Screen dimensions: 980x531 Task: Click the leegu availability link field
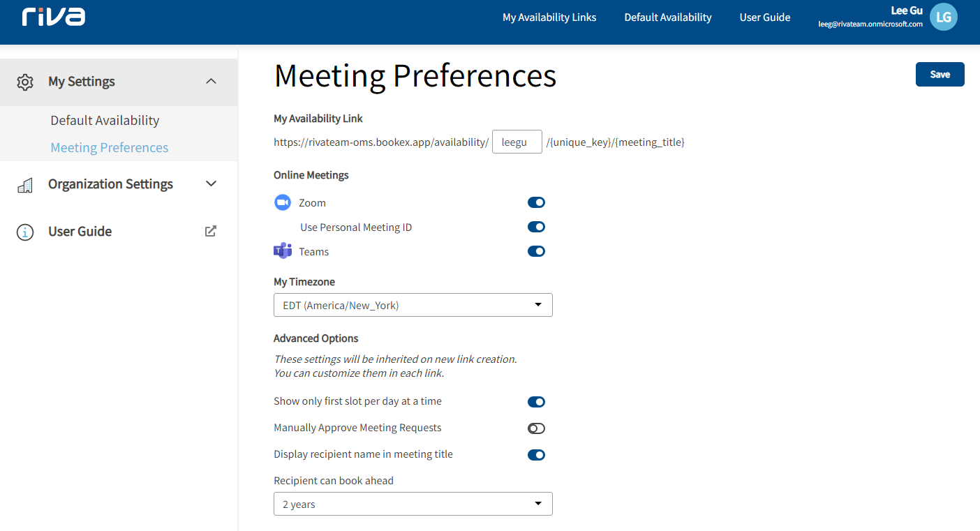pos(517,142)
